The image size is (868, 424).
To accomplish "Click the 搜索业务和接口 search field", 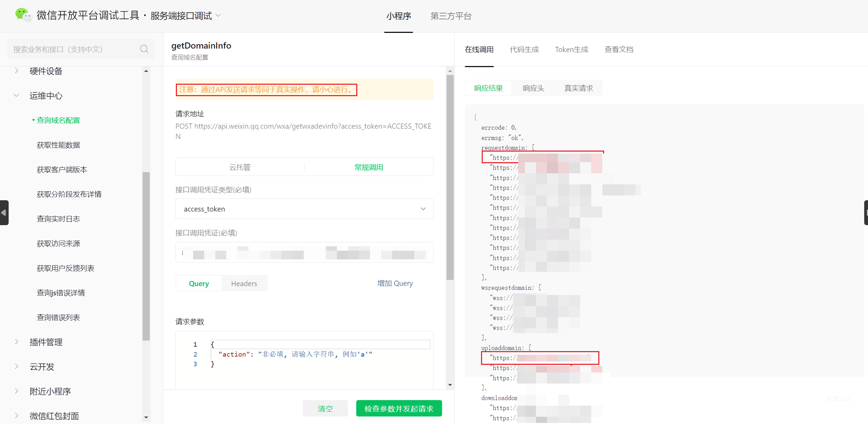I will click(69, 49).
